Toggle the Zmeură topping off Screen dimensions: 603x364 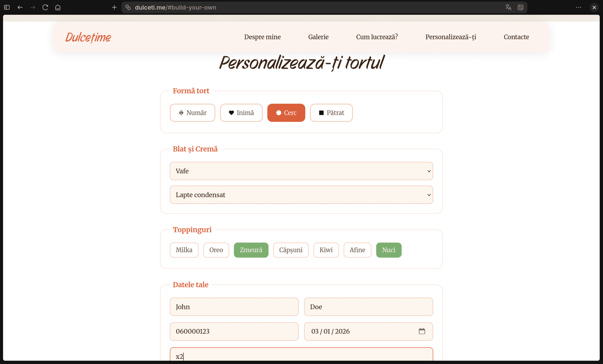coord(251,250)
